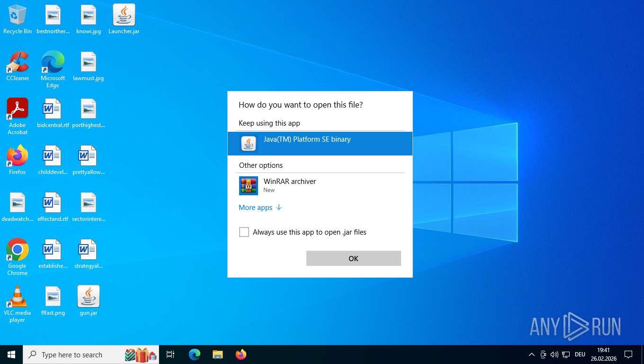
Task: Select strategyal... Word document icon
Action: tap(89, 254)
